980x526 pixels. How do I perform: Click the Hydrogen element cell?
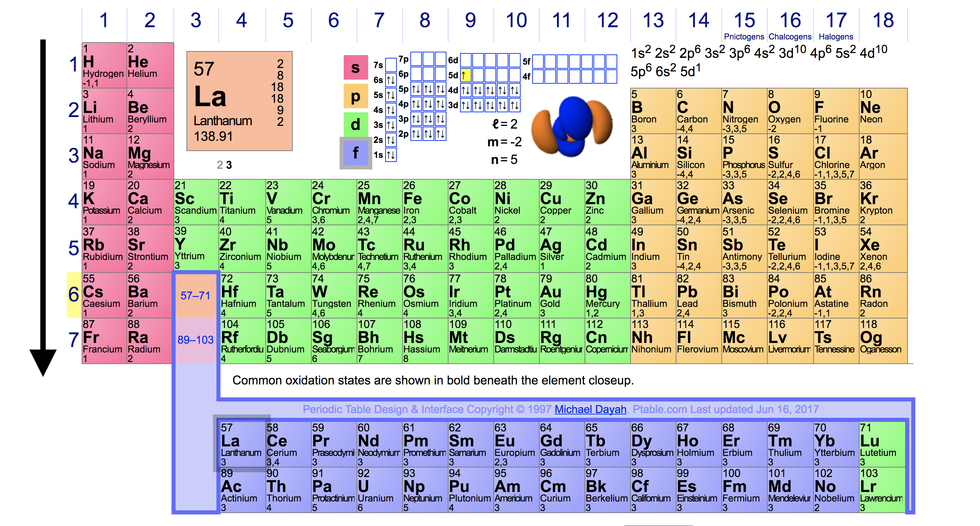coord(104,65)
